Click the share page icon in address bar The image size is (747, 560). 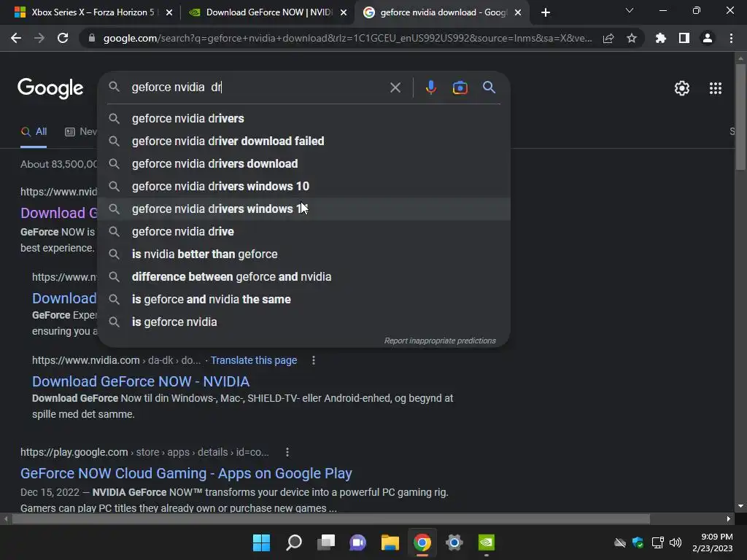pyautogui.click(x=608, y=39)
